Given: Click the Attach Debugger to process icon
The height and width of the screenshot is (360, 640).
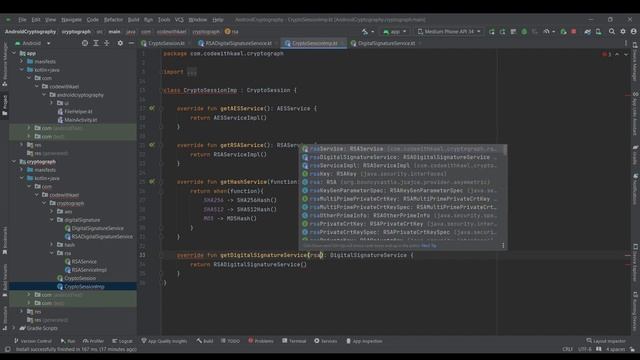Looking at the screenshot, I should (x=563, y=31).
